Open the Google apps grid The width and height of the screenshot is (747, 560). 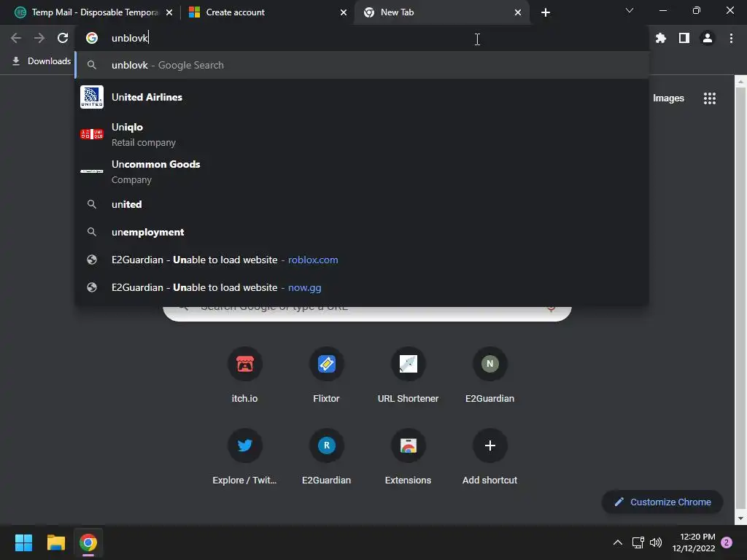click(709, 98)
